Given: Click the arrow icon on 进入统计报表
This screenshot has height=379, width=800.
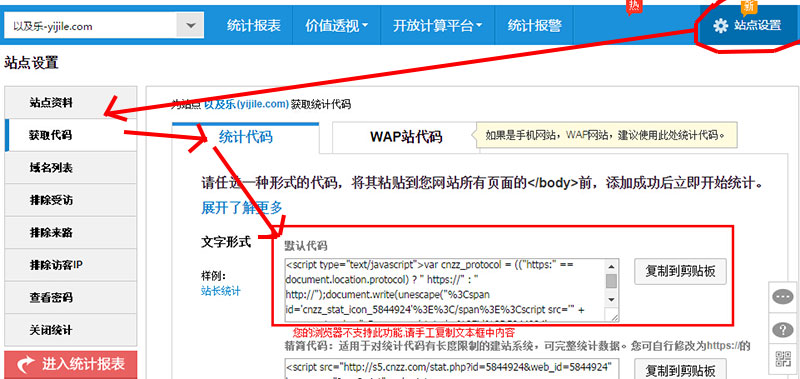Looking at the screenshot, I should [x=26, y=364].
